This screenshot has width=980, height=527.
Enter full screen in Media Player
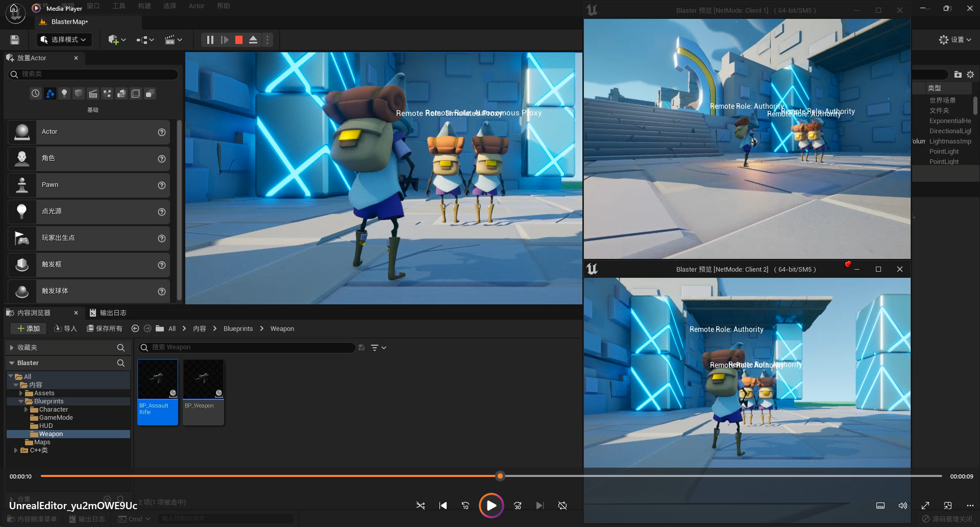[x=925, y=506]
